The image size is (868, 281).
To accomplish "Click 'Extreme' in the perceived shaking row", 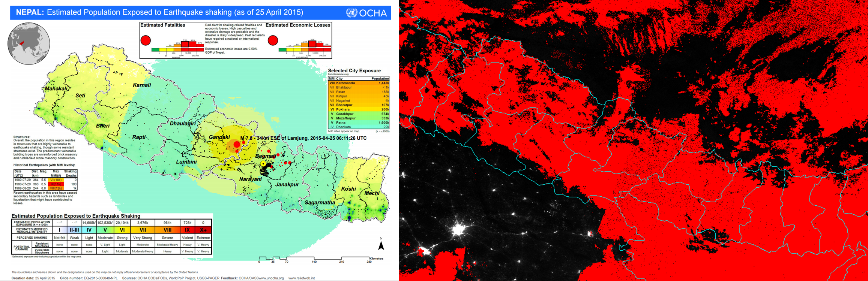I will click(x=203, y=238).
